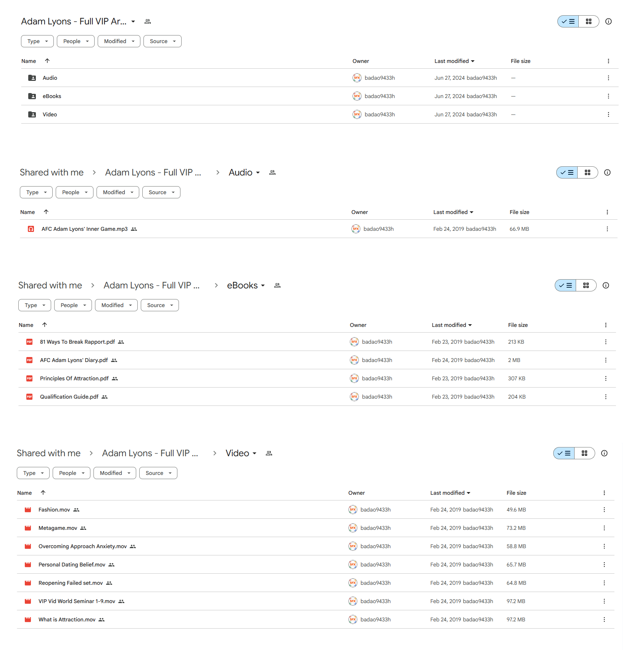This screenshot has height=650, width=644.
Task: Sort Audio panel by Last modified
Action: click(453, 212)
